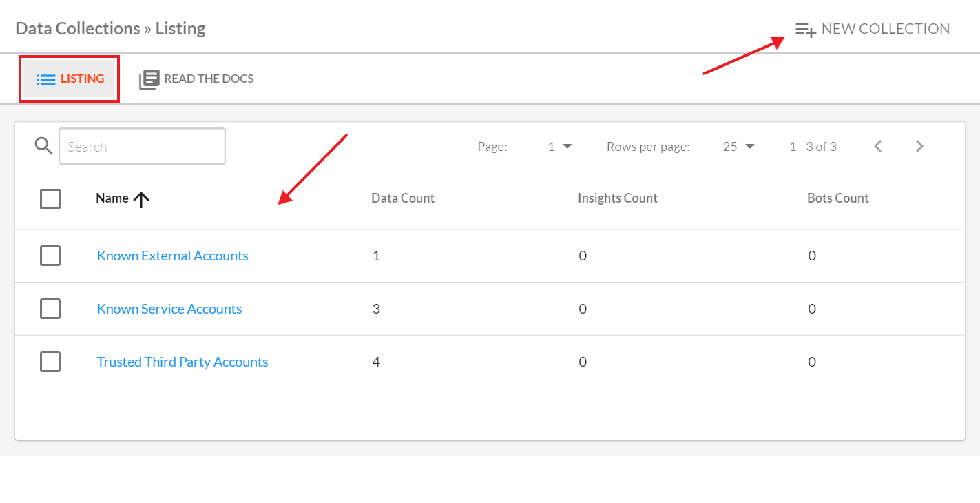Open the Known Service Accounts collection
Screen dimensions: 980x503
169,309
